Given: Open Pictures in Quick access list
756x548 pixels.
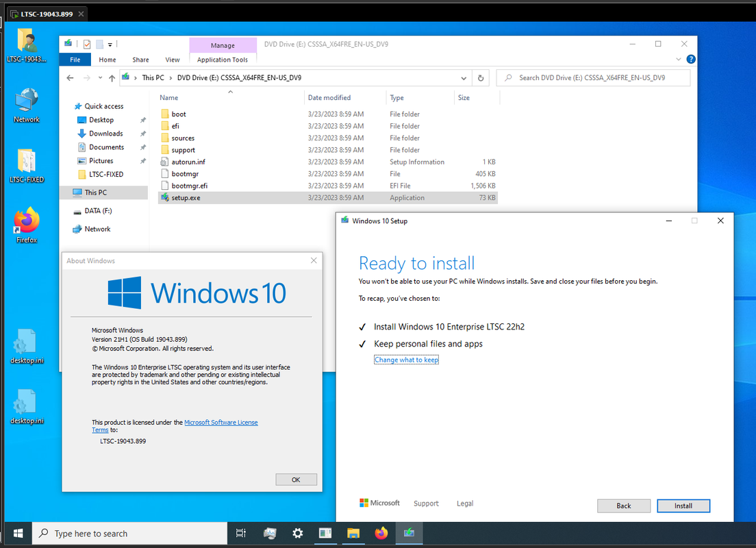Looking at the screenshot, I should (101, 161).
